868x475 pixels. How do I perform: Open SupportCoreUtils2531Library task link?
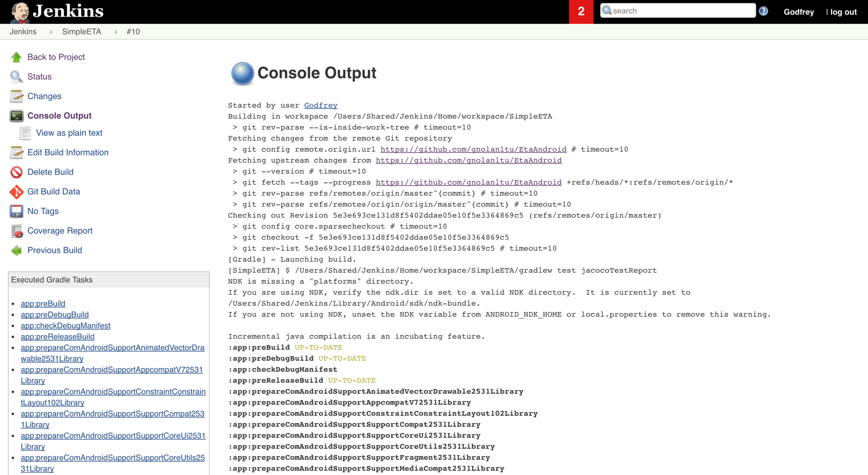coord(113,463)
